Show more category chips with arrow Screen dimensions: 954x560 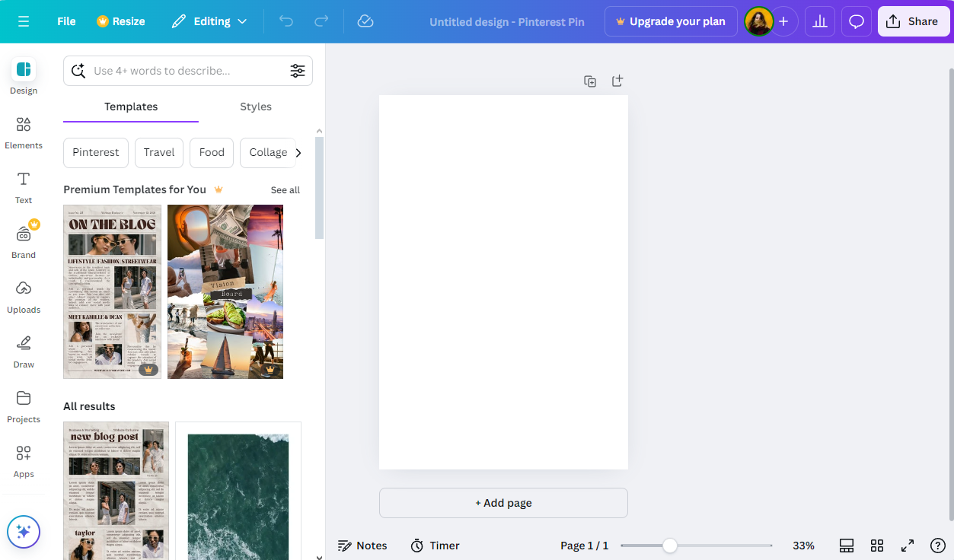click(x=298, y=153)
